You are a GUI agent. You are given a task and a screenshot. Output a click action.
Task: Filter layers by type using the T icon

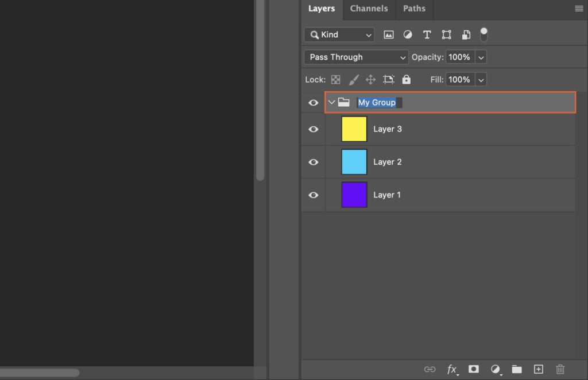(427, 34)
